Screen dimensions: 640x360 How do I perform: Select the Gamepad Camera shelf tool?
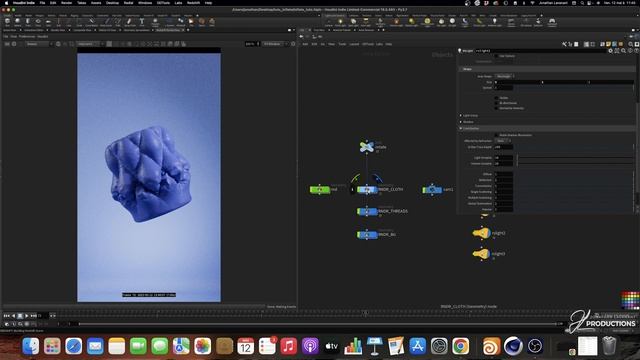point(552,22)
